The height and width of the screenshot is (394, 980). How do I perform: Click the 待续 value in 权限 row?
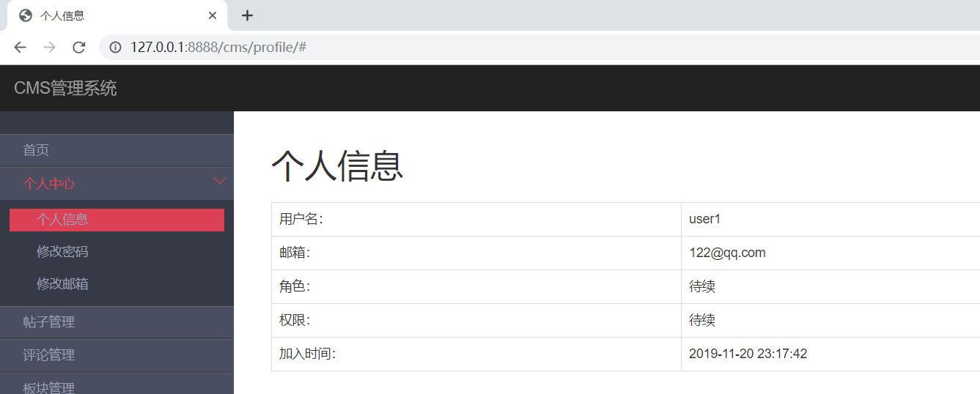tap(702, 320)
